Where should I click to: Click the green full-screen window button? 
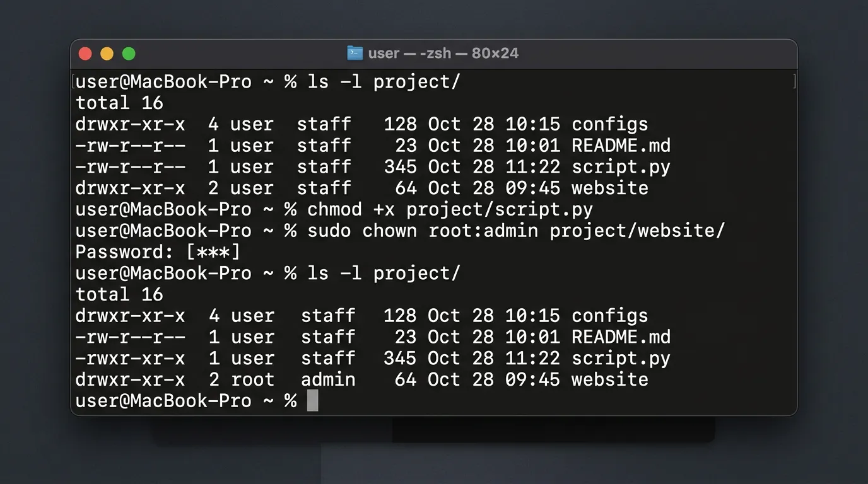[x=129, y=54]
